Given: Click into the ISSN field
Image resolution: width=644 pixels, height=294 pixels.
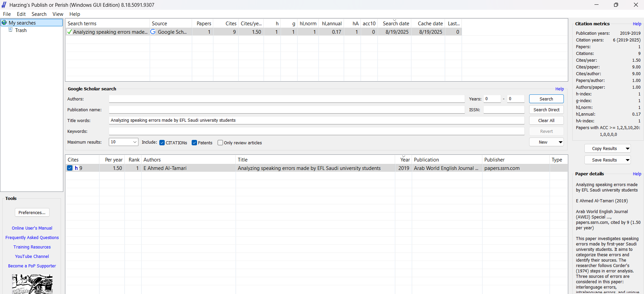Looking at the screenshot, I should [504, 110].
